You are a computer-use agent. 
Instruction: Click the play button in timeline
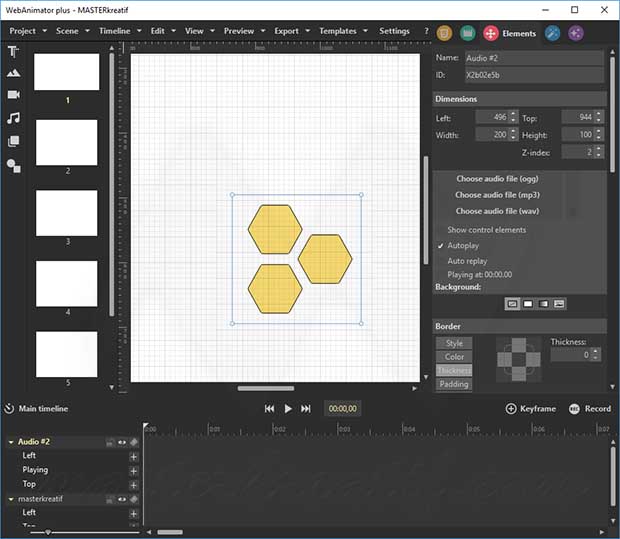tap(288, 408)
